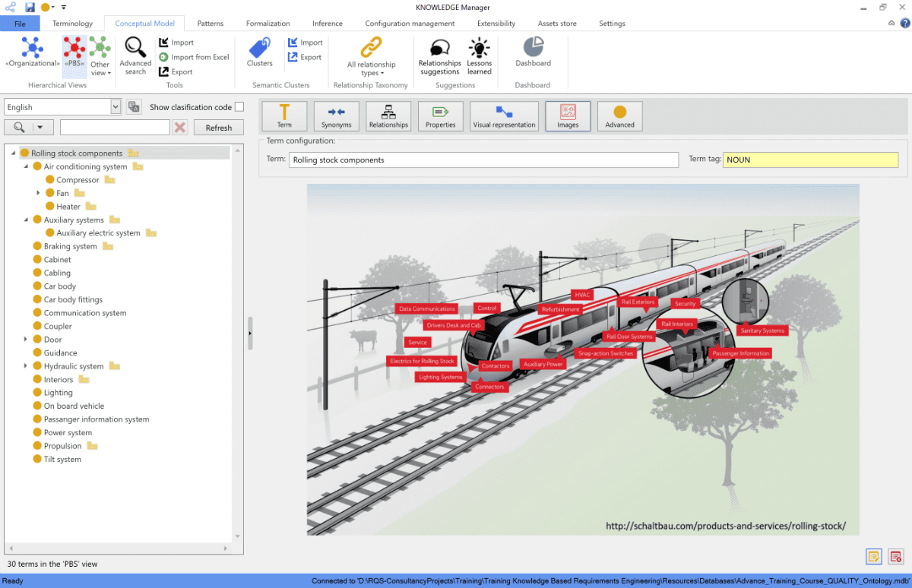Switch to Inference tab
Image resolution: width=912 pixels, height=588 pixels.
pyautogui.click(x=328, y=24)
